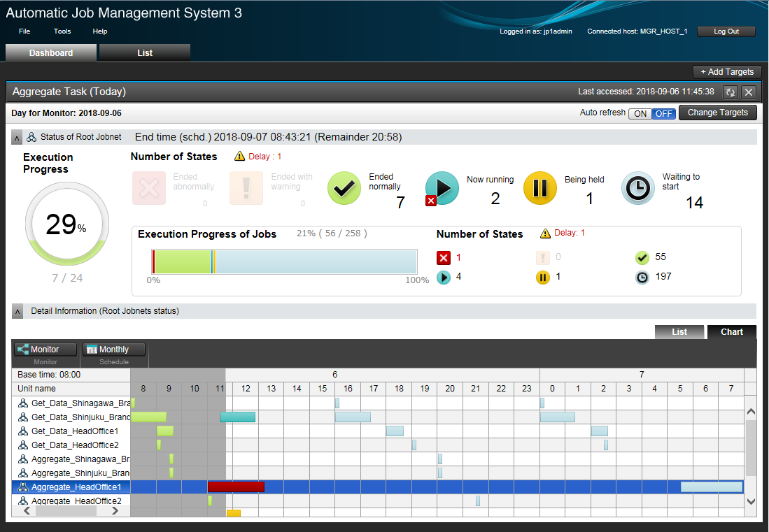The image size is (769, 532).
Task: Click jobnet icon for Aggregate_HeadOffice1 row
Action: pyautogui.click(x=22, y=487)
